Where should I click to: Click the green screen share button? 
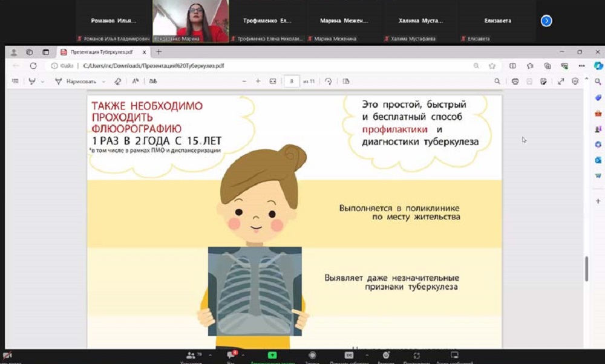pyautogui.click(x=272, y=356)
